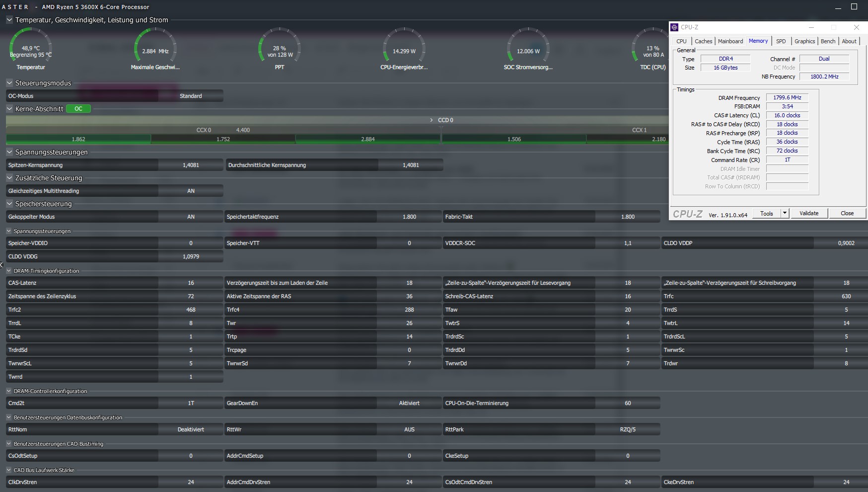The height and width of the screenshot is (492, 868).
Task: Collapse Benutzersteuerungen Datenbuskonfiguration subsection
Action: [x=9, y=417]
